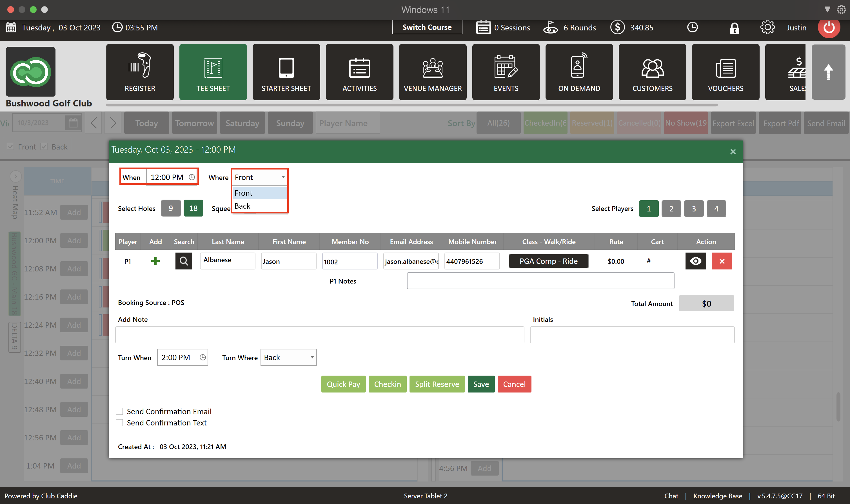Expand the Turn Where dropdown
Viewport: 850px width, 504px height.
pyautogui.click(x=311, y=357)
